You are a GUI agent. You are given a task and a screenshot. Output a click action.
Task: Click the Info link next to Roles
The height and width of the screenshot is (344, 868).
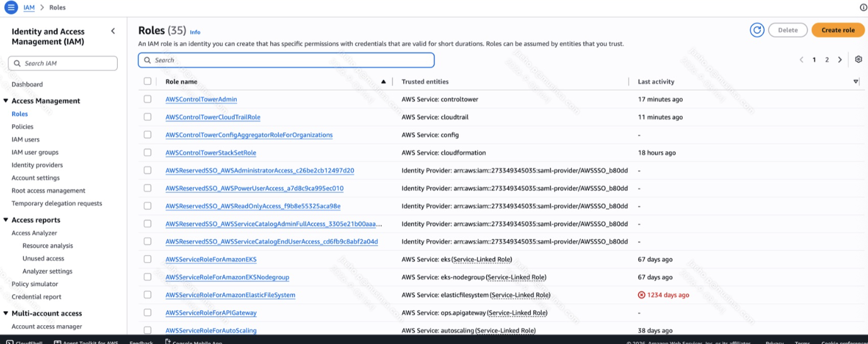pos(195,32)
